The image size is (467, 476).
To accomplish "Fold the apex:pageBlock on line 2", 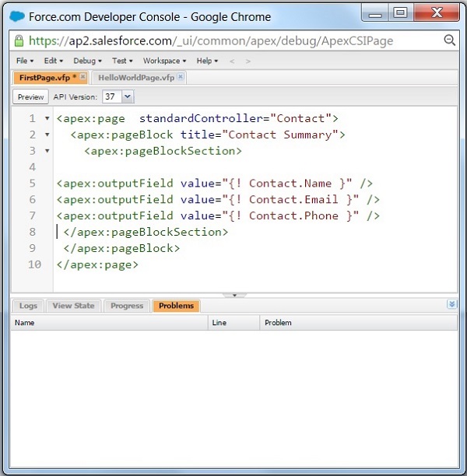I will point(47,135).
